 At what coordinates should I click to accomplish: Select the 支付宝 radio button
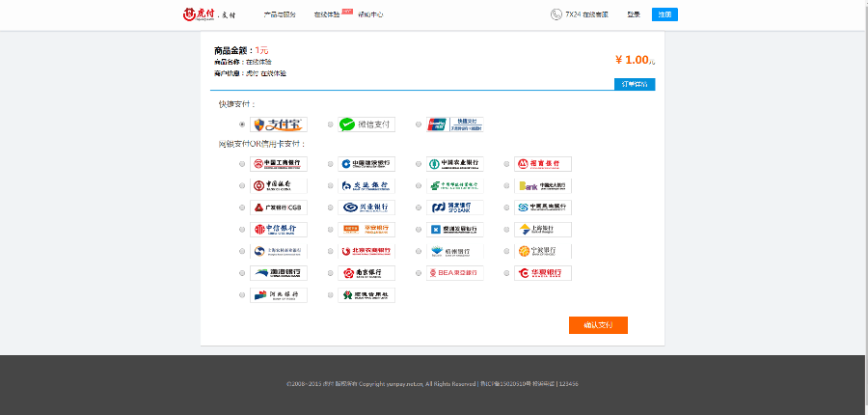pyautogui.click(x=242, y=124)
